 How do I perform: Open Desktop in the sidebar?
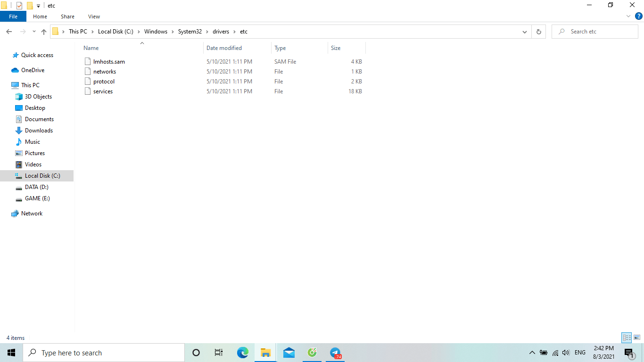[35, 108]
